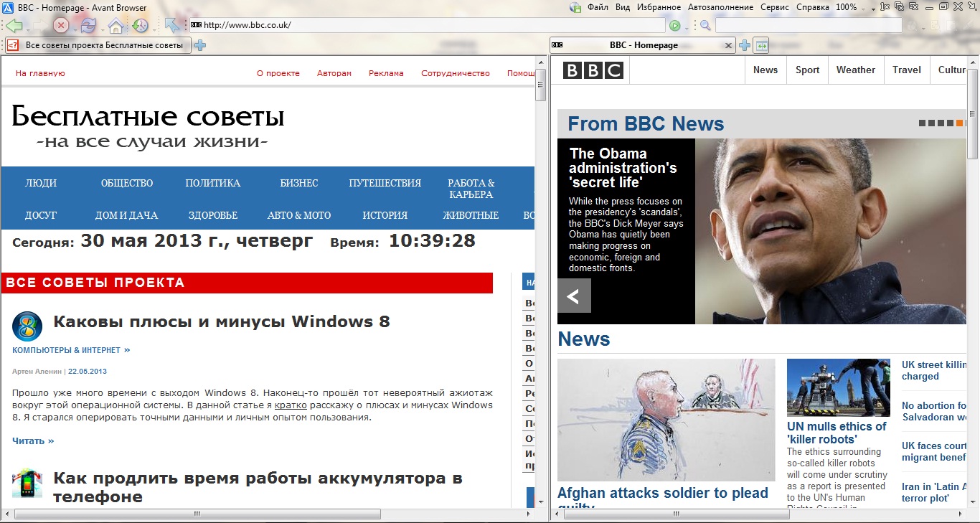
Task: Click the phone battery article icon
Action: click(27, 483)
